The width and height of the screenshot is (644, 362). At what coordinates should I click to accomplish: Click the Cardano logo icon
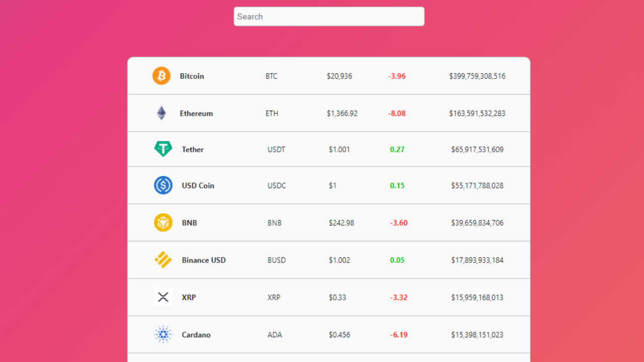pos(163,334)
